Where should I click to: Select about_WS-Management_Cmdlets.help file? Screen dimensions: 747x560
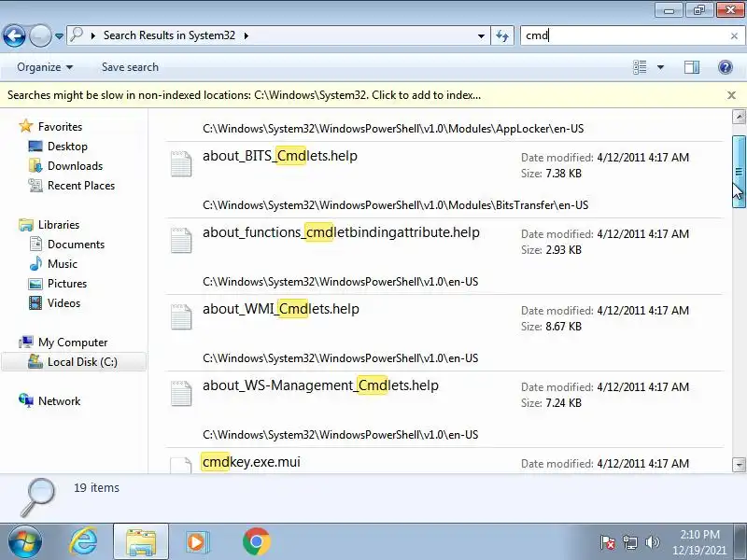pyautogui.click(x=320, y=385)
